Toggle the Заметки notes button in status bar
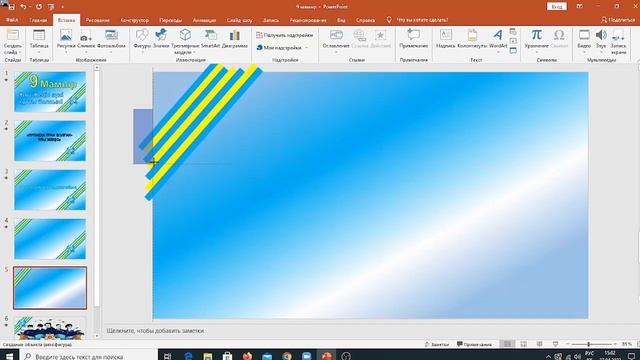Screen dimensions: 640x360 click(x=437, y=344)
